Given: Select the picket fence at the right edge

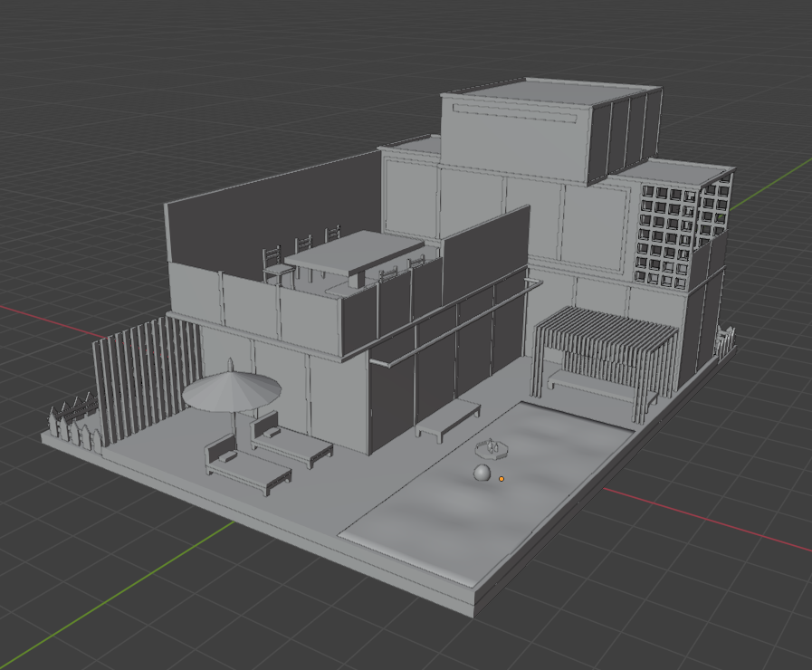Looking at the screenshot, I should [x=724, y=340].
